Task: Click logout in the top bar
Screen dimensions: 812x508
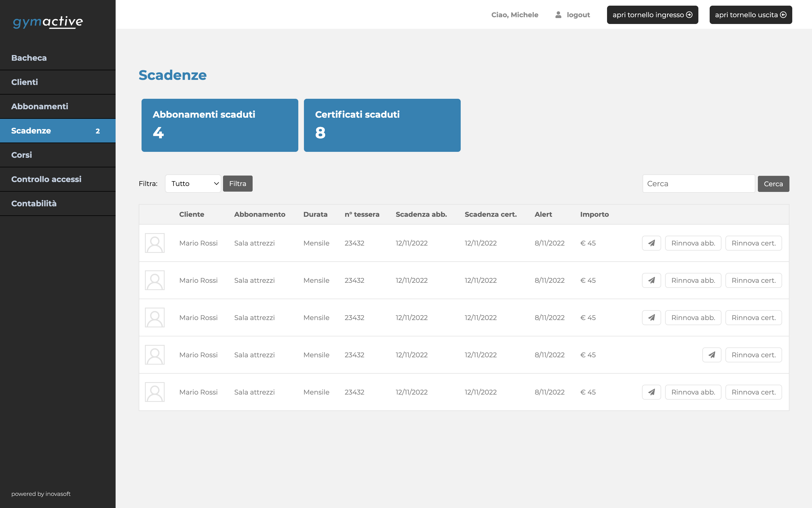Action: 578,15
